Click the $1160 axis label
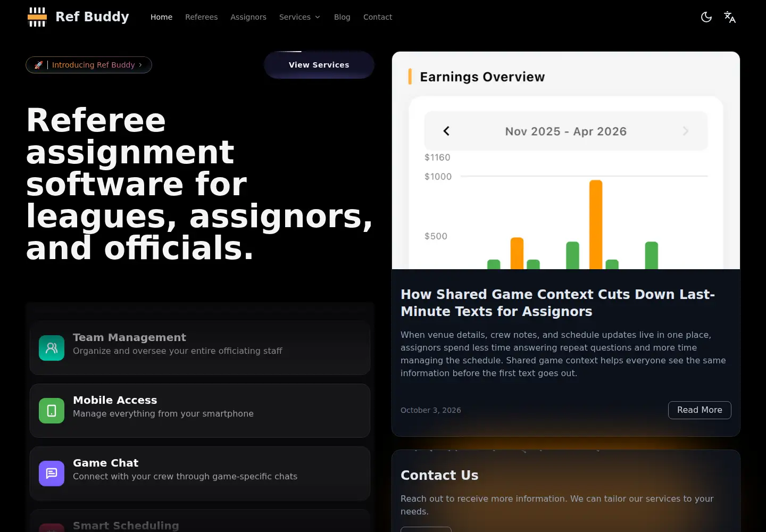This screenshot has width=766, height=532. (437, 157)
